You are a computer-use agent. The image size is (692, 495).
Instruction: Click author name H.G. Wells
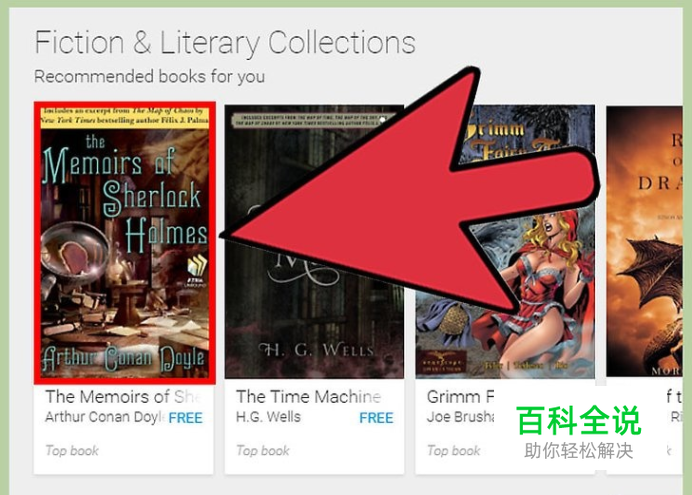pos(268,417)
